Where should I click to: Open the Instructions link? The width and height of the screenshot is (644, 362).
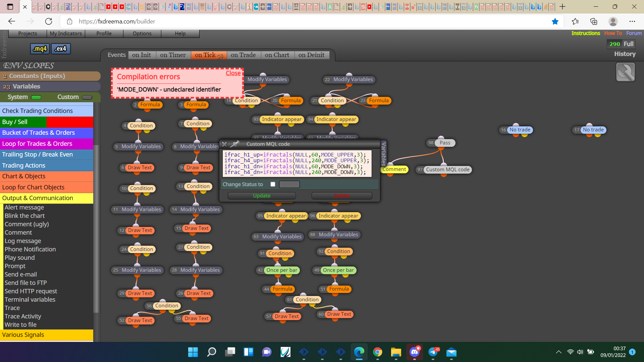[x=586, y=33]
